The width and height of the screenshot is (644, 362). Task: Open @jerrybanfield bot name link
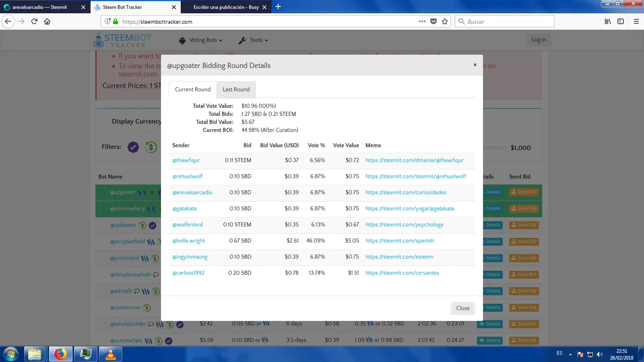127,241
